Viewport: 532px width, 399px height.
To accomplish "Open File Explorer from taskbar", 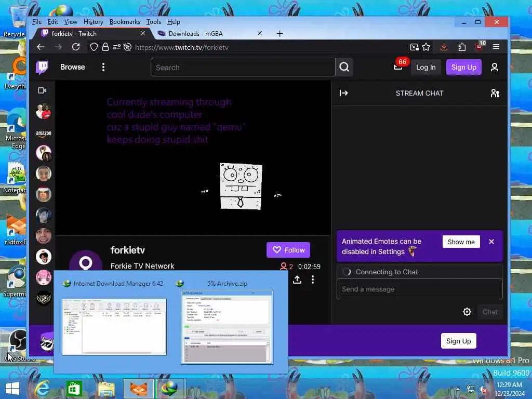I will pyautogui.click(x=106, y=389).
